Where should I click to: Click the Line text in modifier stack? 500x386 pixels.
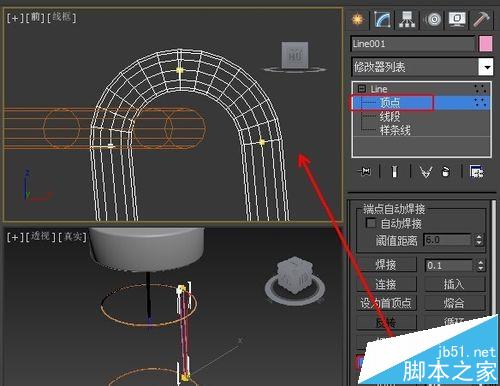(379, 89)
